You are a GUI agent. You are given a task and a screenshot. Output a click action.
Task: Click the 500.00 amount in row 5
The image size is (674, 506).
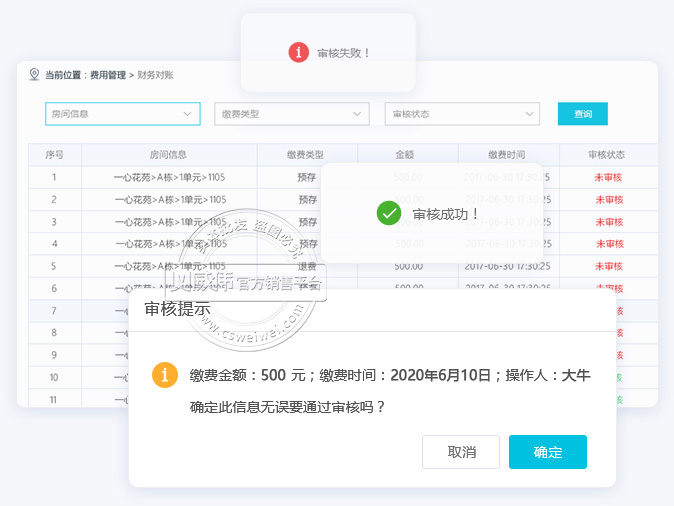click(408, 267)
